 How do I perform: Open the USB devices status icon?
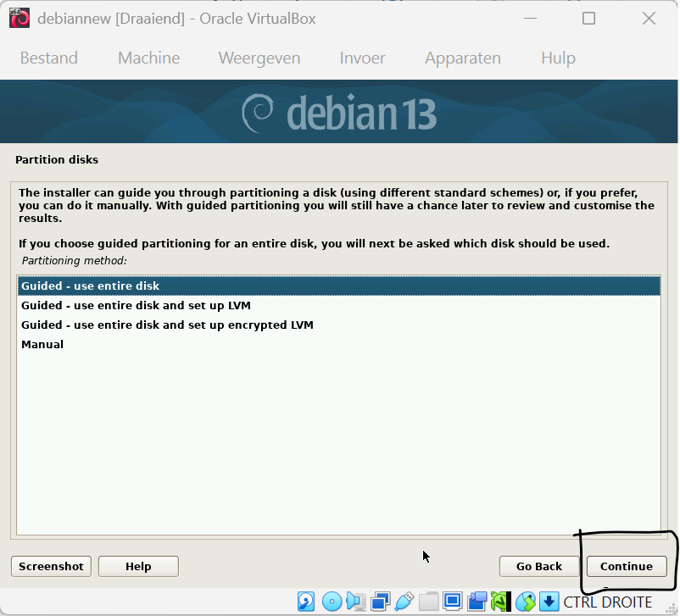[x=404, y=602]
